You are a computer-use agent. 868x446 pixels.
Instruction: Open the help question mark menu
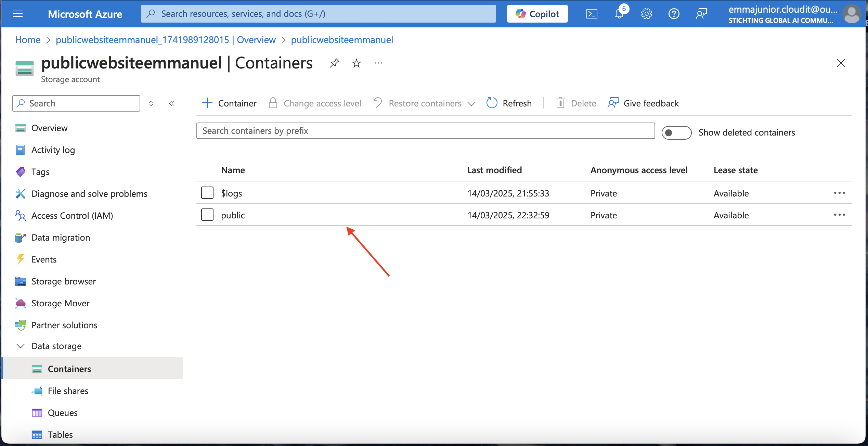(674, 14)
